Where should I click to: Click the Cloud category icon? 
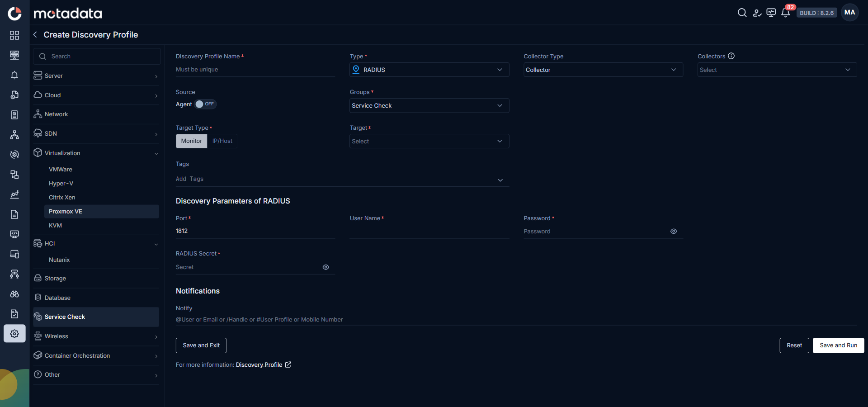tap(38, 95)
